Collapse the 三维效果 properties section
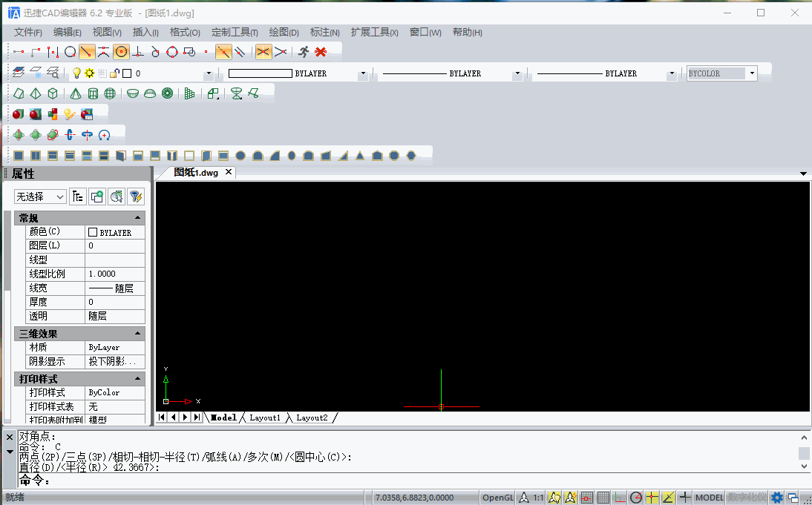Viewport: 812px width, 505px height. tap(138, 334)
